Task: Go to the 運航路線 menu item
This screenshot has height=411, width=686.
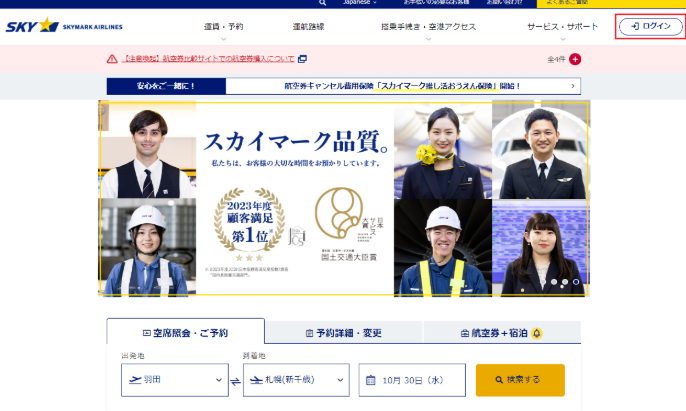Action: 308,27
